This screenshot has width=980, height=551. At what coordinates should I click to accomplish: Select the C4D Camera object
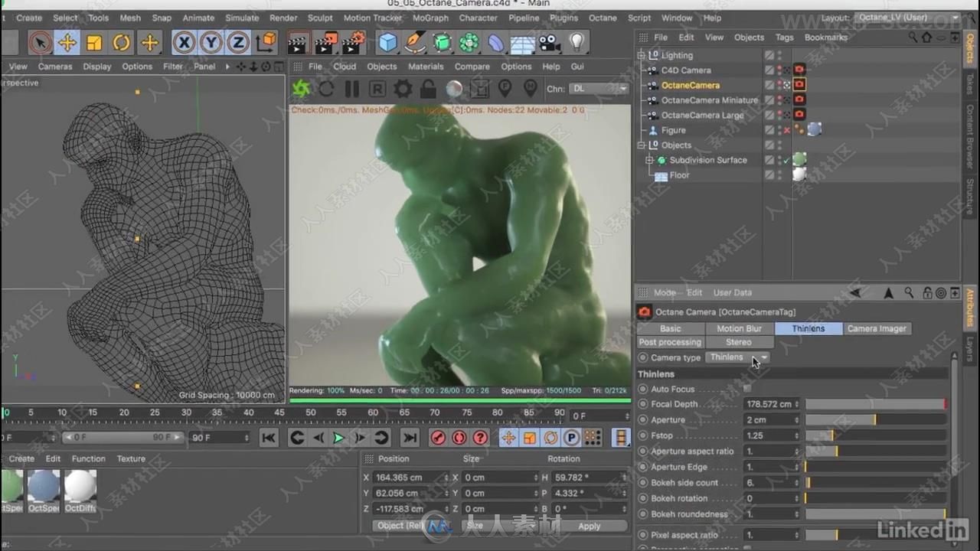click(x=686, y=70)
